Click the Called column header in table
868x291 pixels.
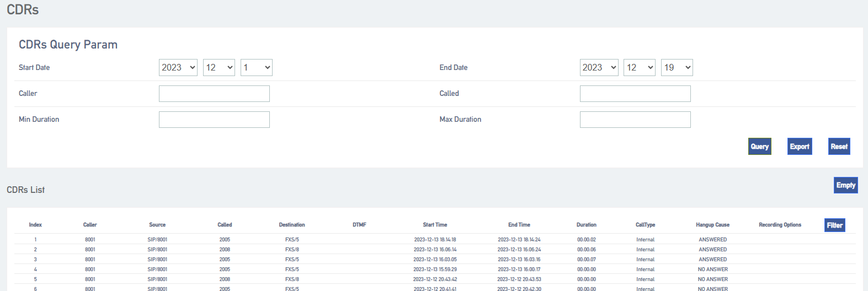[225, 225]
